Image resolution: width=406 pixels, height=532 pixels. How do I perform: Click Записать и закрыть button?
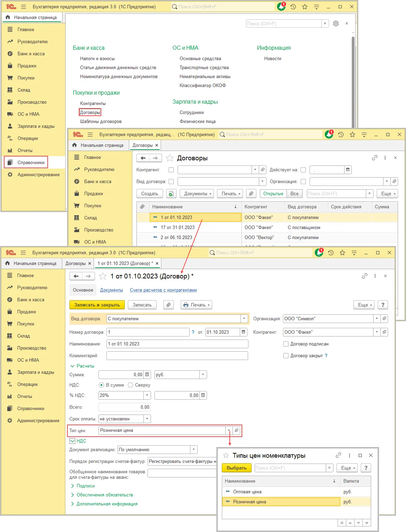tap(97, 305)
